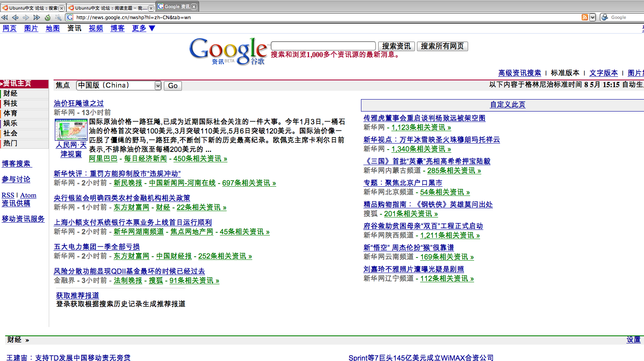Close the Google 资讯 tab

(194, 6)
